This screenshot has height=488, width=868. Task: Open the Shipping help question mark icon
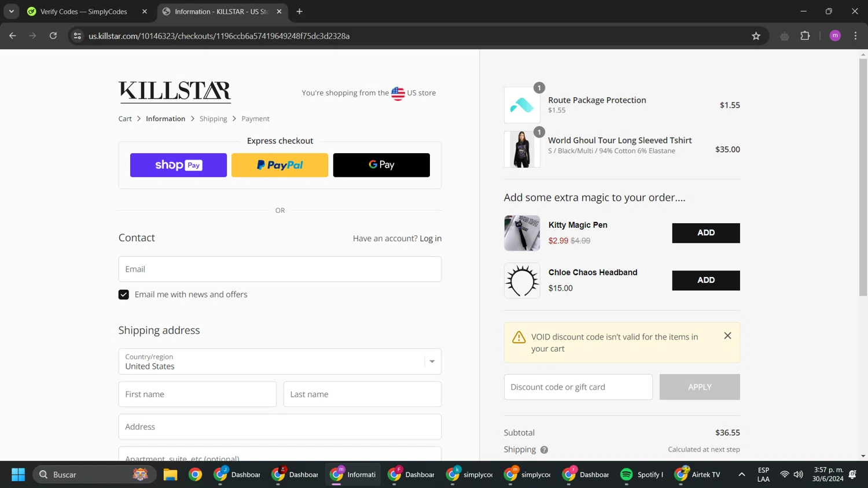(544, 450)
